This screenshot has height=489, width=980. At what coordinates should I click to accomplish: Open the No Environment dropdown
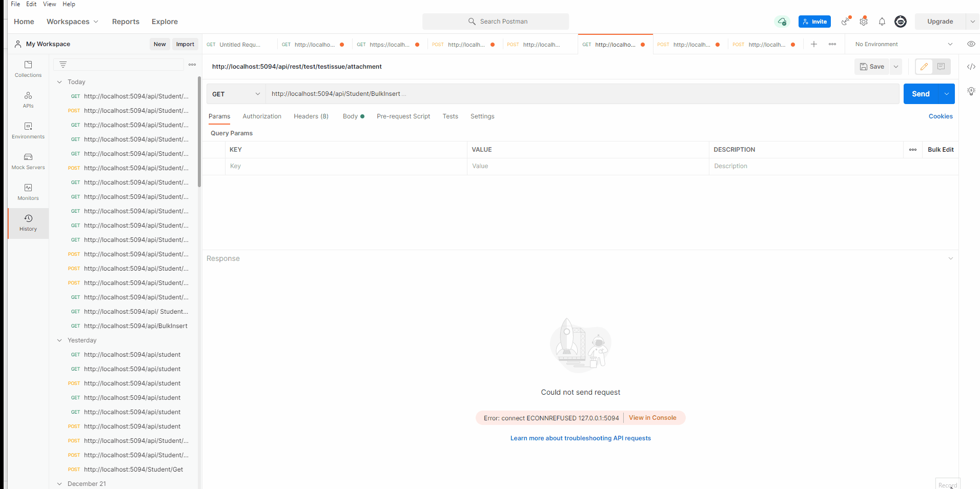(902, 44)
